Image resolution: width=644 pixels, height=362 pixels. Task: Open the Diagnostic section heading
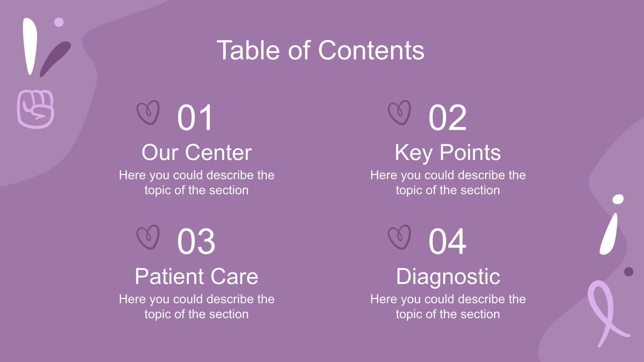448,276
